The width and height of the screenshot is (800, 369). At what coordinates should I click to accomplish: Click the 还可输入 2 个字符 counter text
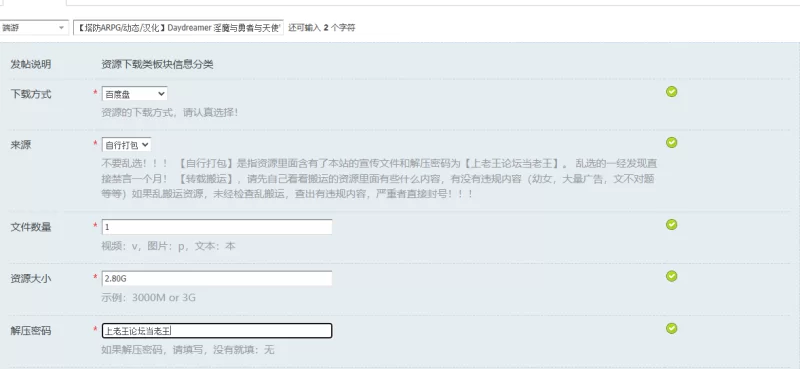pos(321,28)
